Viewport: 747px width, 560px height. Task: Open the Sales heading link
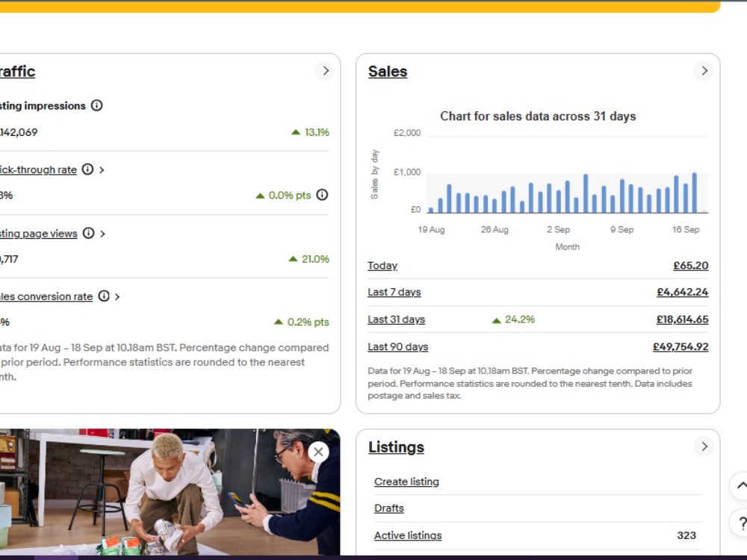(388, 72)
